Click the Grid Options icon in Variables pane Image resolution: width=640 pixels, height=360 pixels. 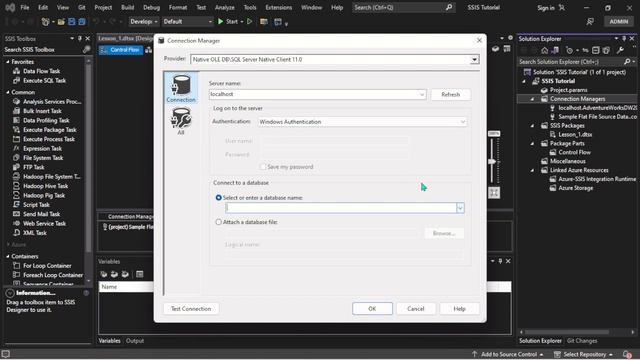pos(140,274)
